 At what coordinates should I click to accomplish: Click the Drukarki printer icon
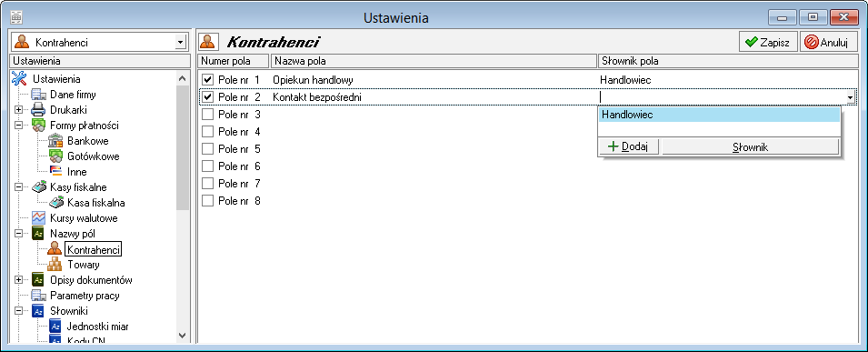pyautogui.click(x=38, y=110)
